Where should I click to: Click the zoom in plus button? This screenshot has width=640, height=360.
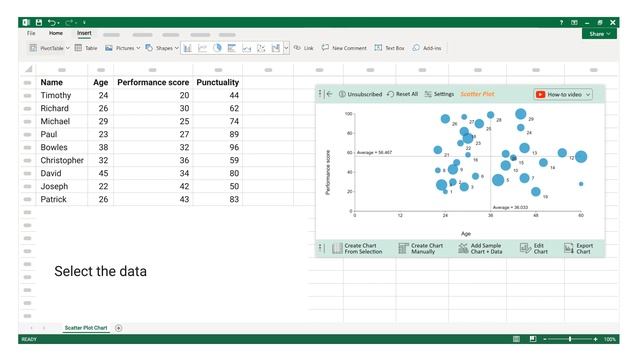pos(596,339)
